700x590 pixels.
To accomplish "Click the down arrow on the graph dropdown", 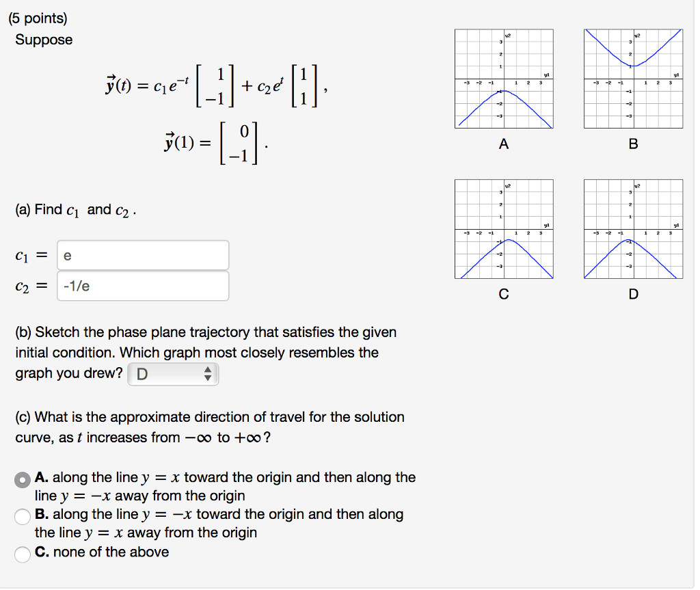I will (x=208, y=377).
